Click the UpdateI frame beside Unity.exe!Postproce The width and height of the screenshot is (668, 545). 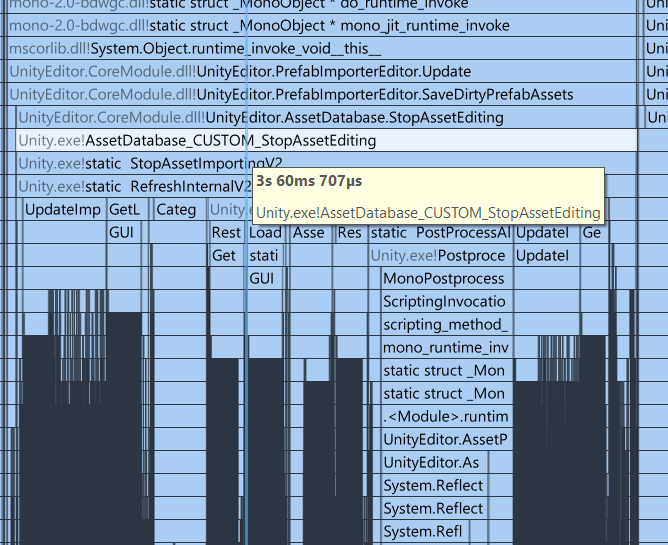tap(547, 256)
